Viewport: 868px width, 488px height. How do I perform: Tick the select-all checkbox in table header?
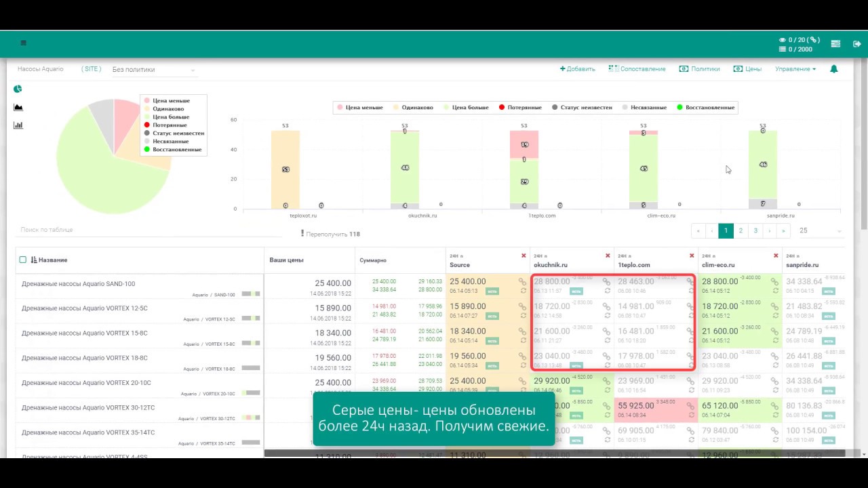tap(23, 260)
